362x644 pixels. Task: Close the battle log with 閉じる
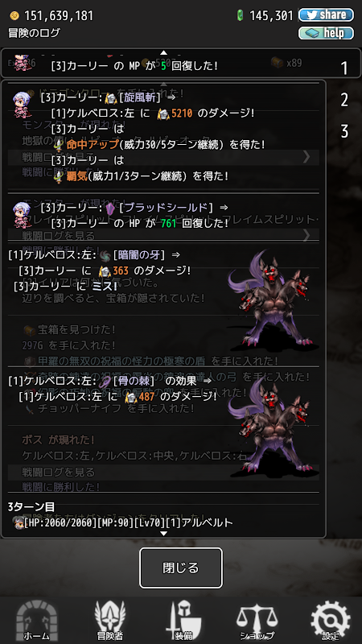coord(181,568)
